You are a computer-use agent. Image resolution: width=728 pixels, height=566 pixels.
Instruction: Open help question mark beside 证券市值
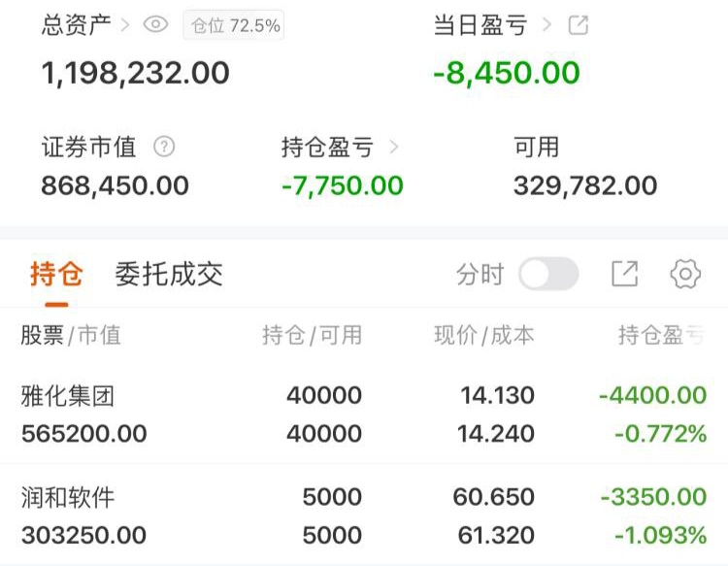click(x=164, y=147)
